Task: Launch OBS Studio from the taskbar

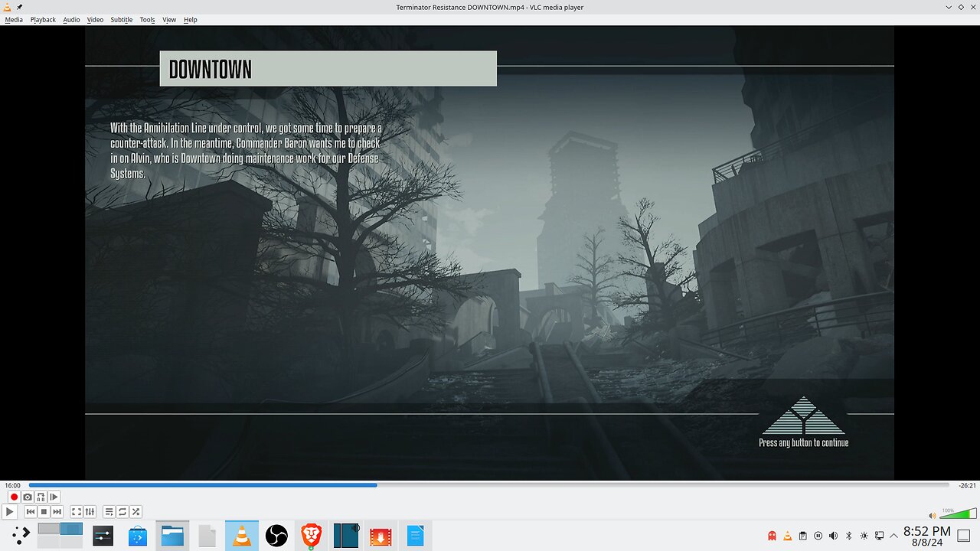Action: [276, 536]
